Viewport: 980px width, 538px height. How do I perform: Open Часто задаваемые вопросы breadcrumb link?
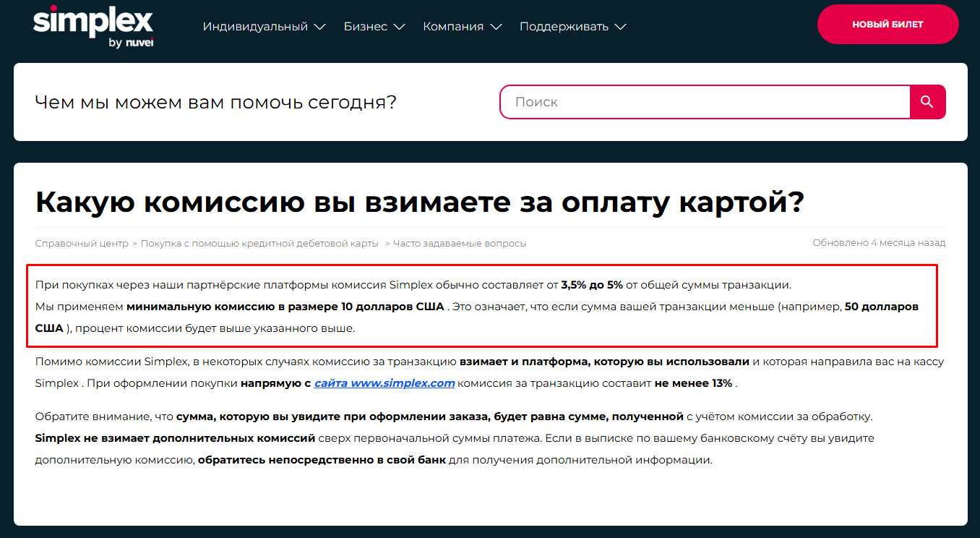coord(460,243)
